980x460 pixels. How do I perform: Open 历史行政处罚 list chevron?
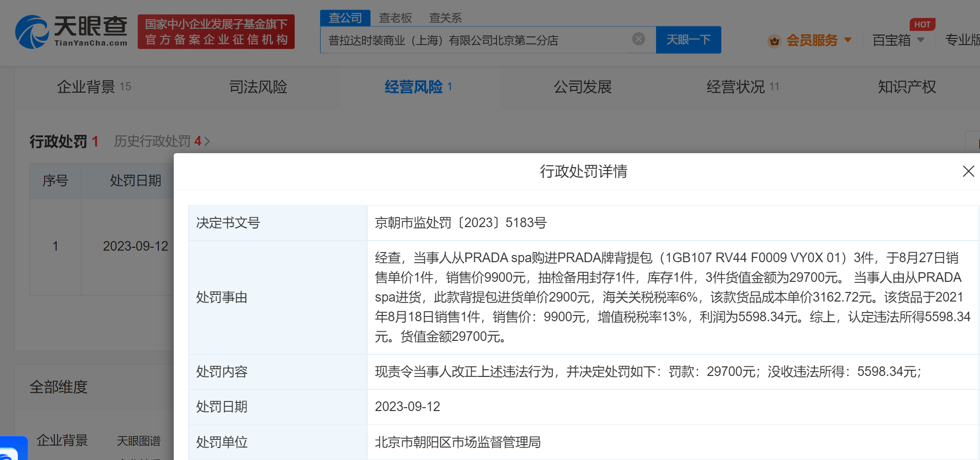click(207, 142)
